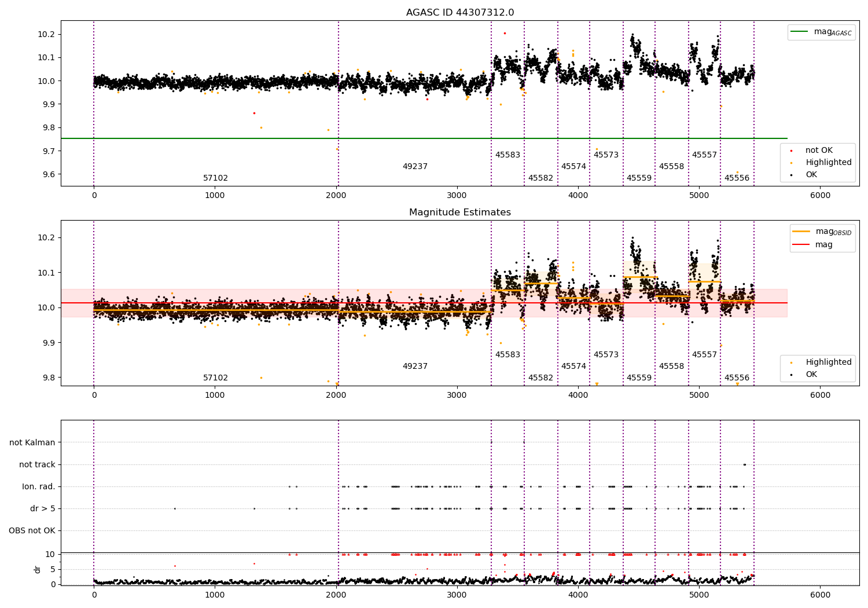The width and height of the screenshot is (868, 608).
Task: Click the "OBS not OK" axis label
Action: 32,530
